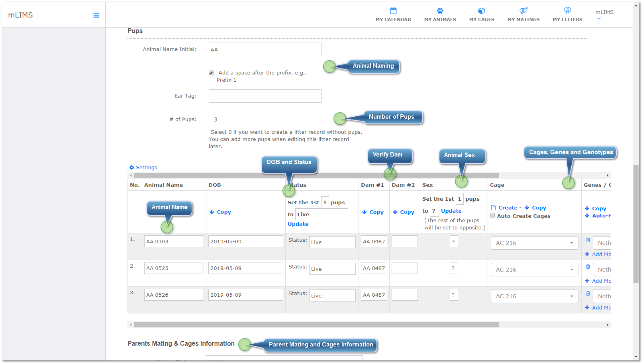Edit animal name AA 0303
Image resolution: width=643 pixels, height=364 pixels.
click(x=174, y=241)
